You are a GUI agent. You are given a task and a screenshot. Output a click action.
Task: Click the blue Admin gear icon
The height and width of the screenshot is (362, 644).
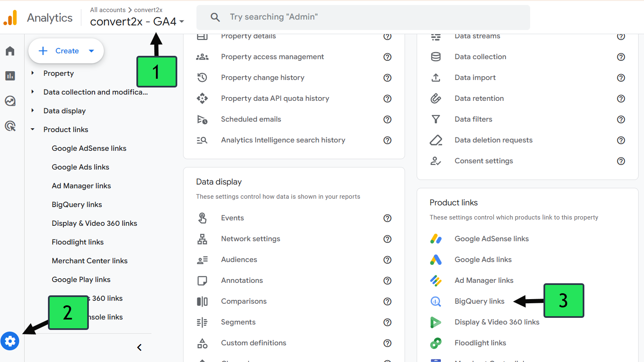(10, 341)
